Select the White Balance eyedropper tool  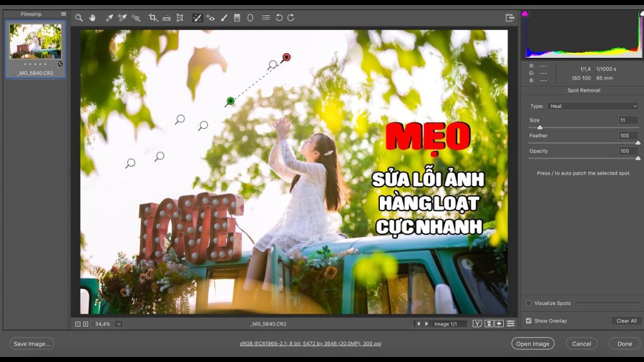tap(109, 18)
